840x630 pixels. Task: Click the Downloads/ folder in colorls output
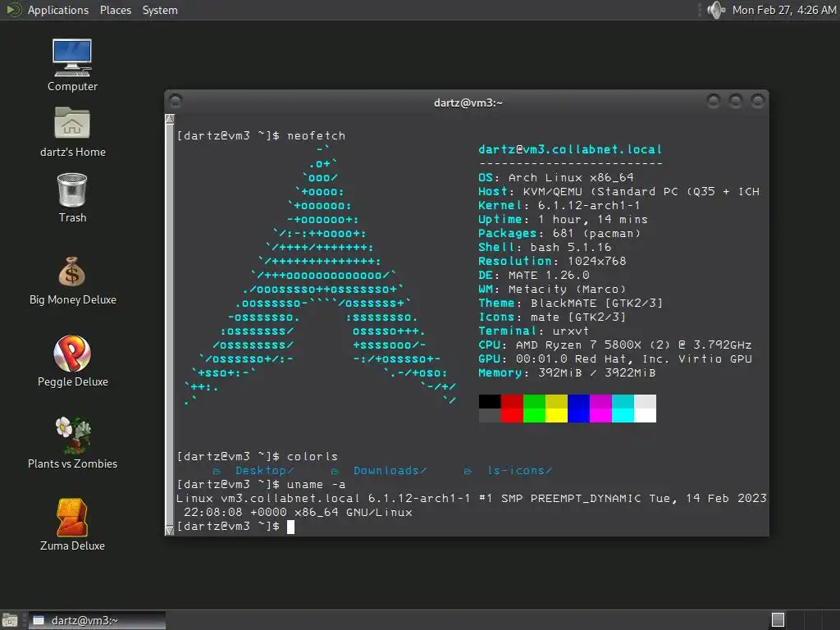coord(390,470)
